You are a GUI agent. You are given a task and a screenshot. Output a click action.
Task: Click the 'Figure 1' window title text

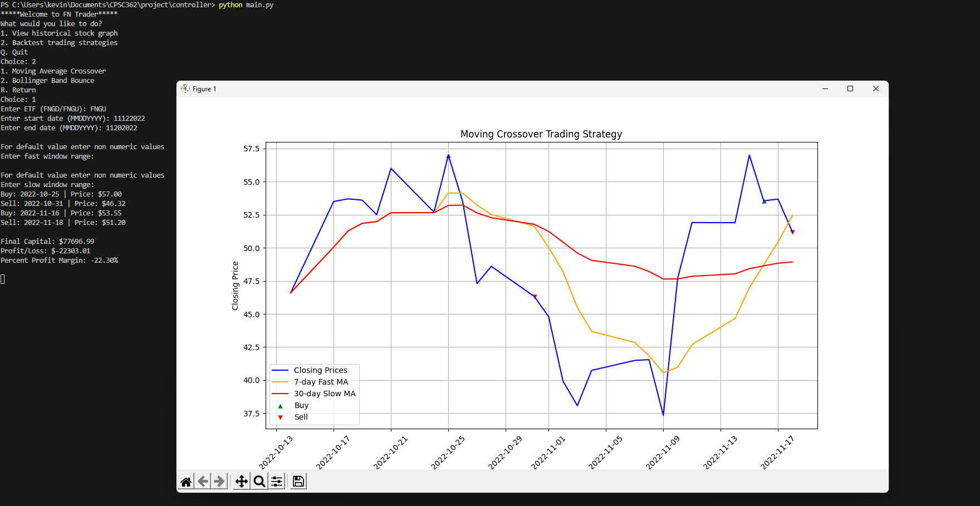pyautogui.click(x=204, y=89)
